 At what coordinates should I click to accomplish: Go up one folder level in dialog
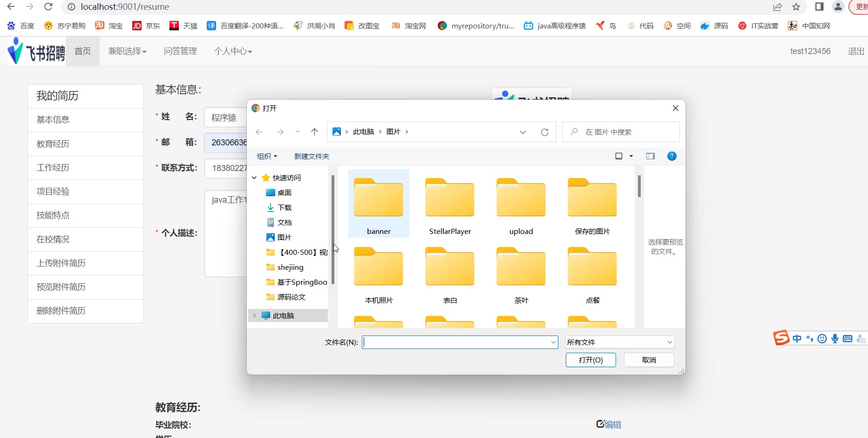(315, 132)
